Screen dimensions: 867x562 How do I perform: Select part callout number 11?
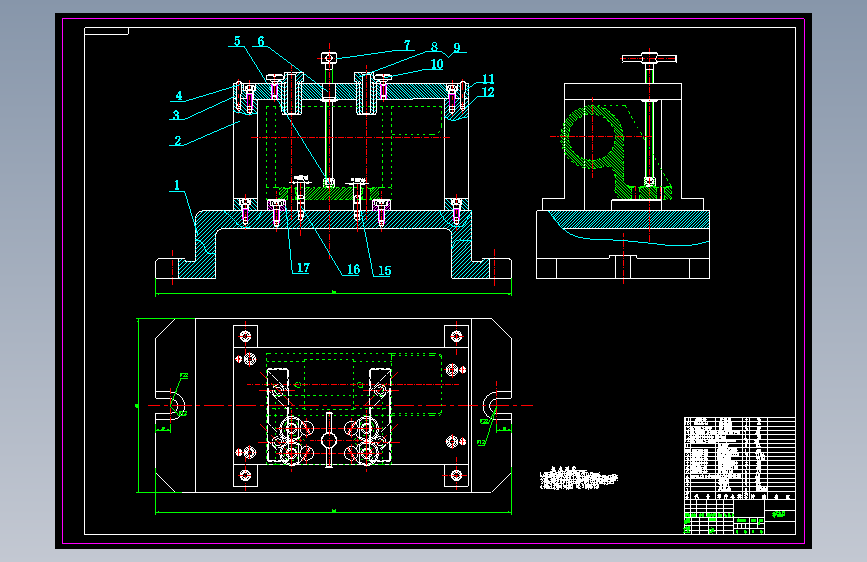488,79
